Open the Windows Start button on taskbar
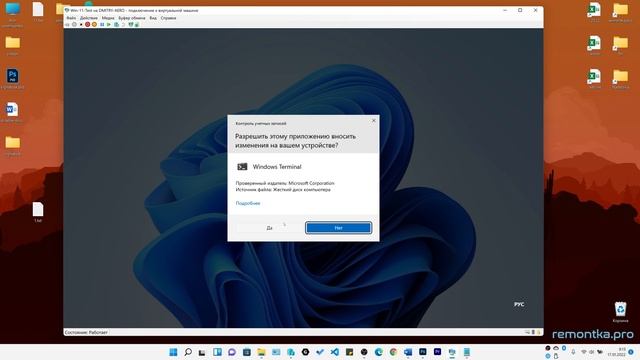Image resolution: width=640 pixels, height=360 pixels. (173, 352)
